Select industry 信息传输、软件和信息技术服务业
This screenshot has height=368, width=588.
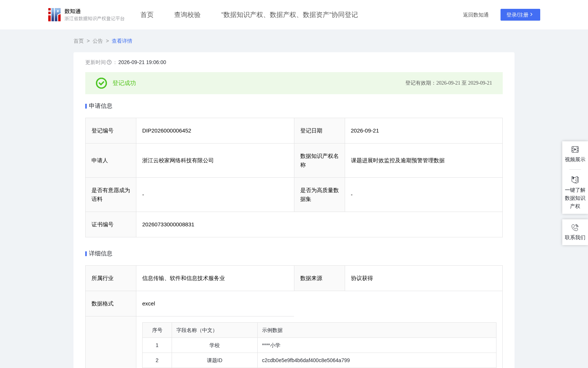(183, 278)
